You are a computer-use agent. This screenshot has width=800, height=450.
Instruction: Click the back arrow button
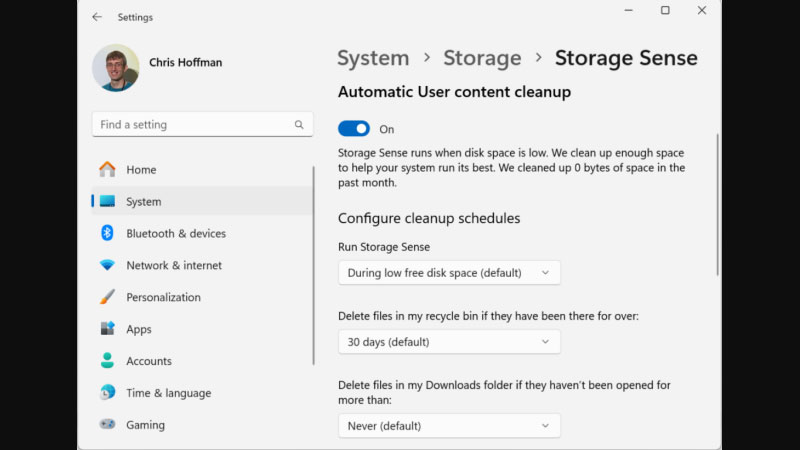97,17
